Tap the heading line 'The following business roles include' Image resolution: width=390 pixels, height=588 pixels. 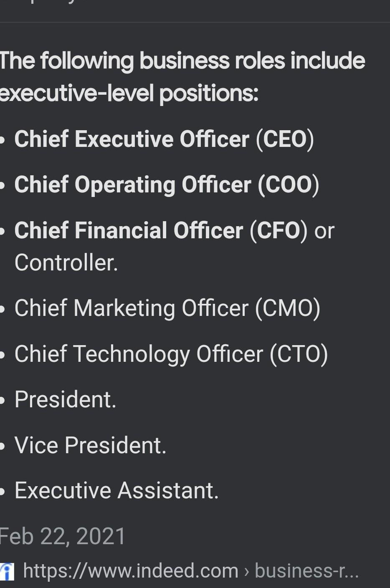click(182, 61)
